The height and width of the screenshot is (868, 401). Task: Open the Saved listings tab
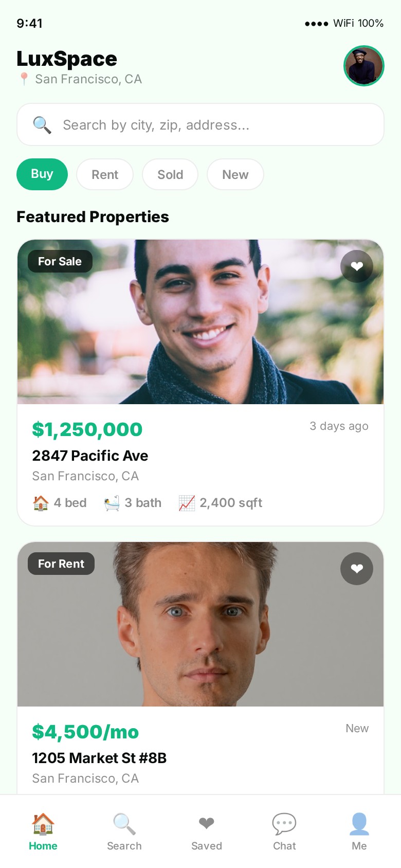pyautogui.click(x=207, y=832)
